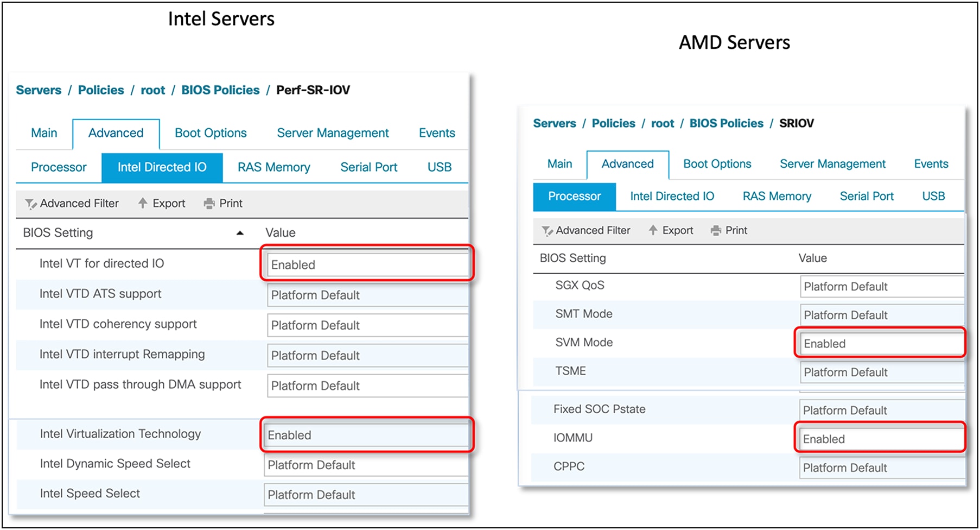980x530 pixels.
Task: Open Intel VTD interrupt Remapping value dropdown
Action: (x=367, y=356)
